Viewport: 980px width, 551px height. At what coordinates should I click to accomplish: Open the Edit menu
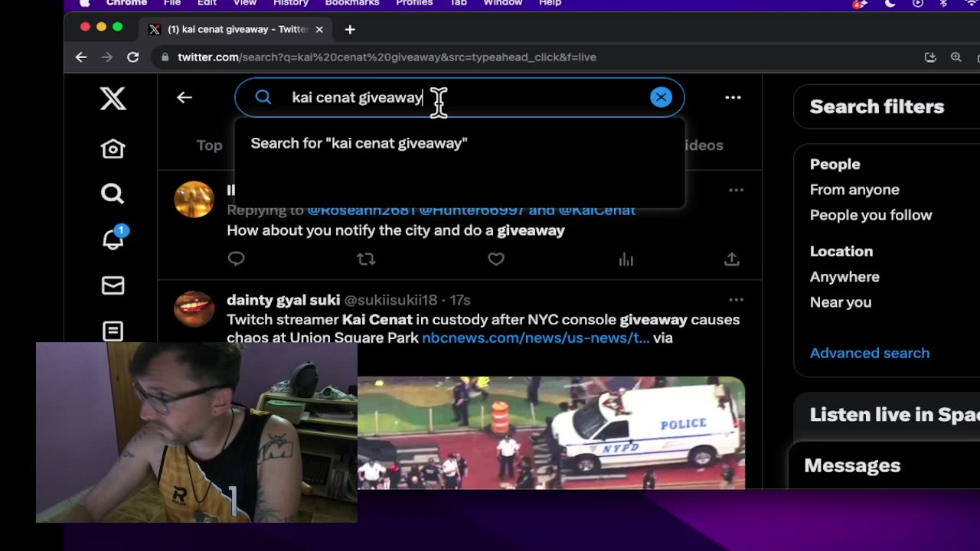click(x=207, y=3)
